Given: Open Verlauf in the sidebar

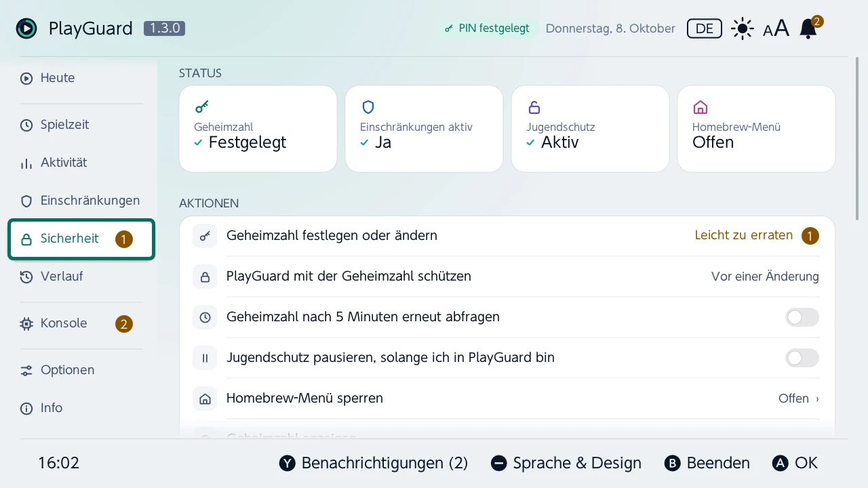Looking at the screenshot, I should 81,277.
